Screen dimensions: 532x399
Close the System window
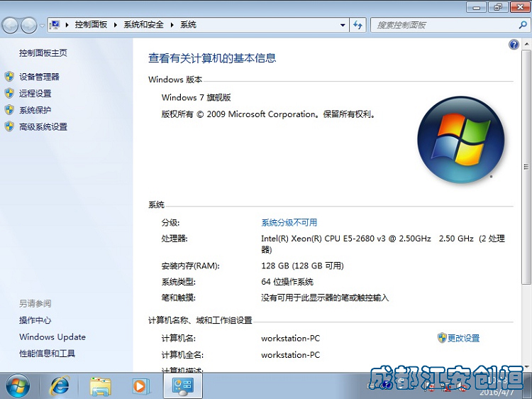521,7
